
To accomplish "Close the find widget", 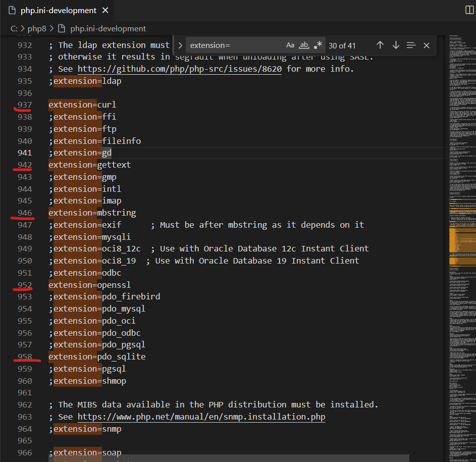I will [427, 45].
